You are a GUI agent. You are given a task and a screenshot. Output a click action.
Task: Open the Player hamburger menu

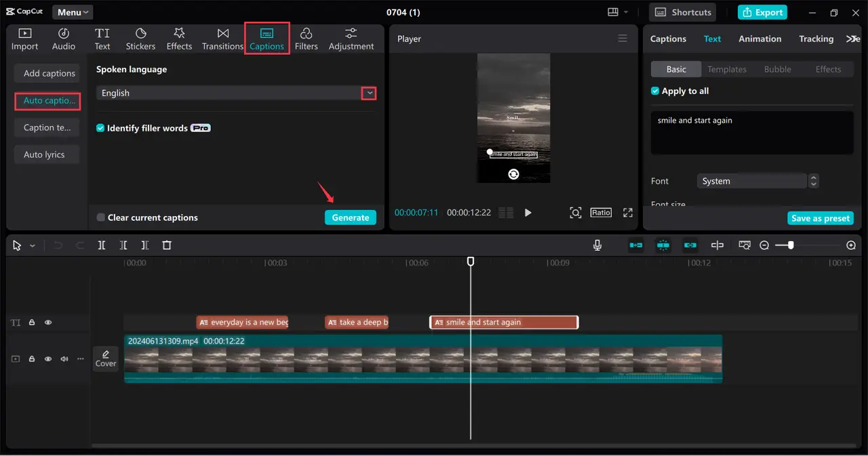coord(623,39)
